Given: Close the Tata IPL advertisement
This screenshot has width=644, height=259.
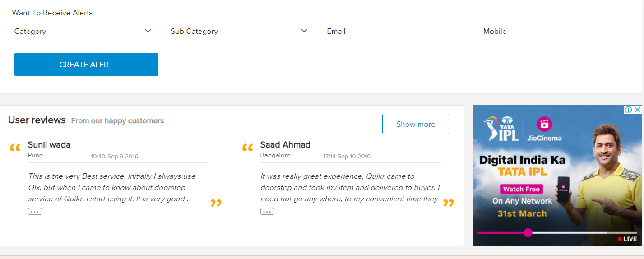Looking at the screenshot, I should click(x=637, y=110).
